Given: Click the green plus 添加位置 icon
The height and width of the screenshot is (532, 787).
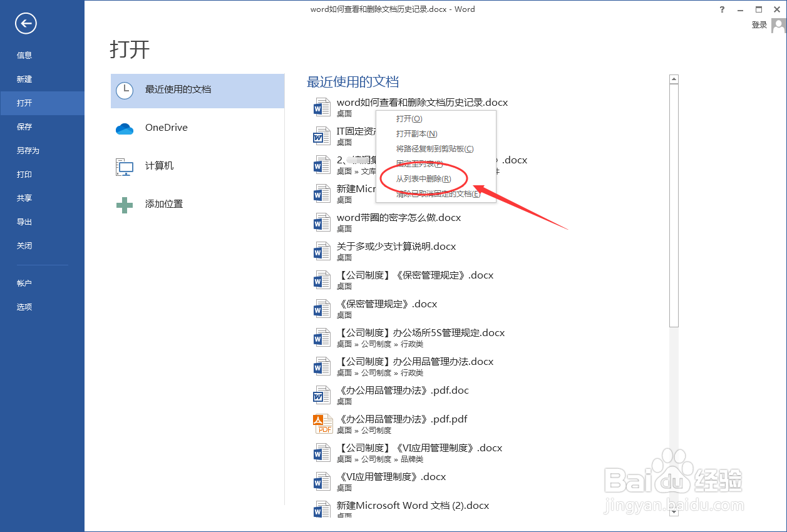Looking at the screenshot, I should click(125, 204).
